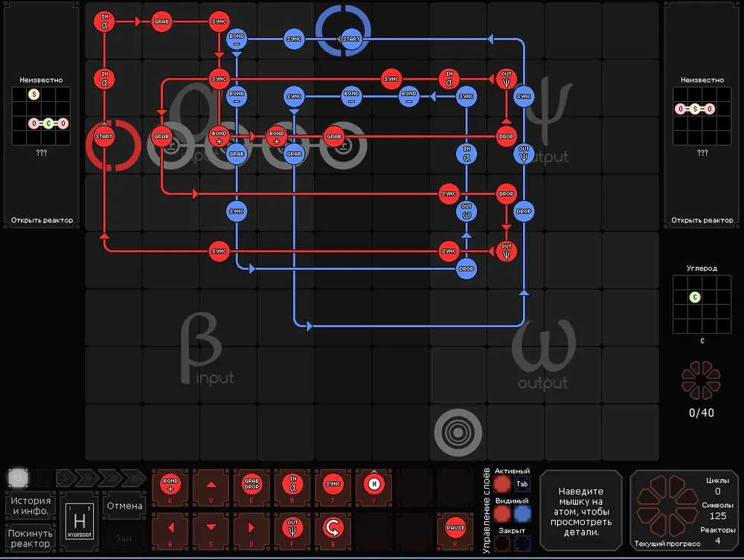The width and height of the screenshot is (744, 560).
Task: Click Открыть реактор under the right output panel
Action: (x=702, y=220)
